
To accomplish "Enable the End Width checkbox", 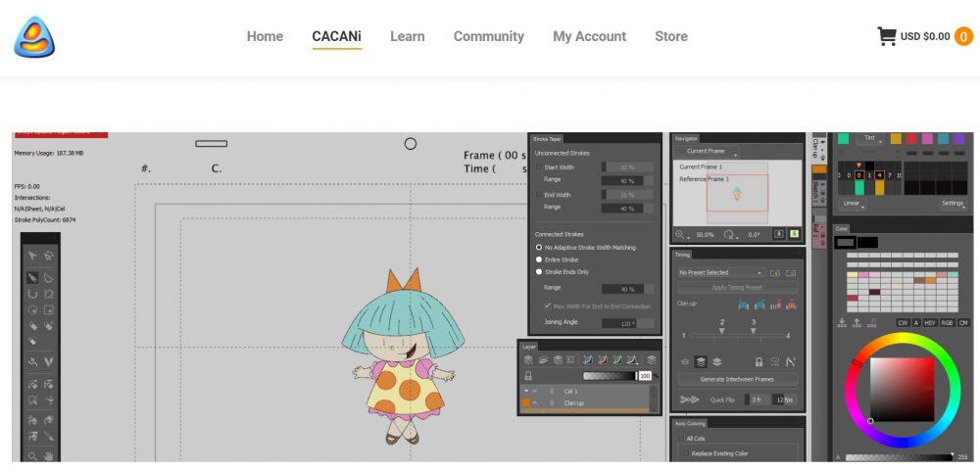I will [539, 195].
